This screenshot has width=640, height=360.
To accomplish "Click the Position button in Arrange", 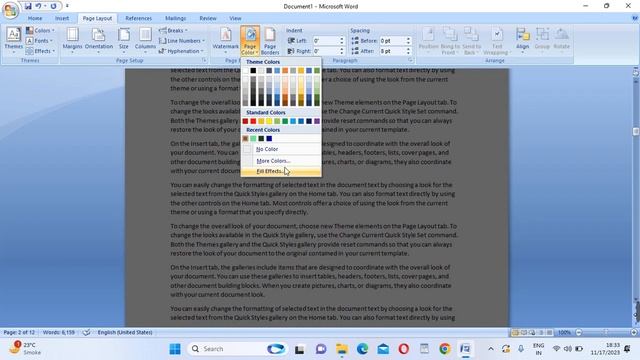I will click(428, 41).
